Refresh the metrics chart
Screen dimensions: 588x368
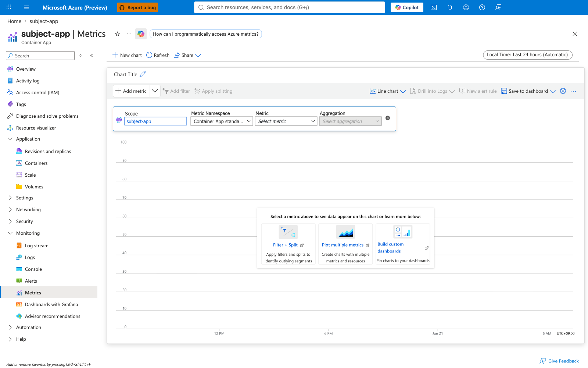click(x=158, y=55)
